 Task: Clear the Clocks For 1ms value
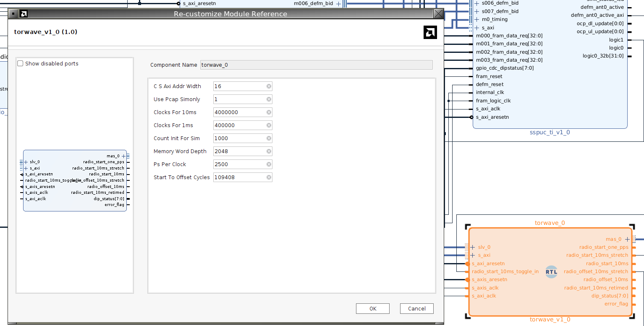click(x=269, y=125)
